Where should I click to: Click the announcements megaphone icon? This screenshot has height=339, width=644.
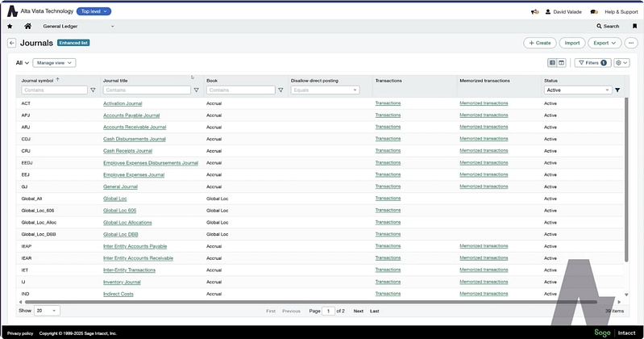(x=535, y=11)
